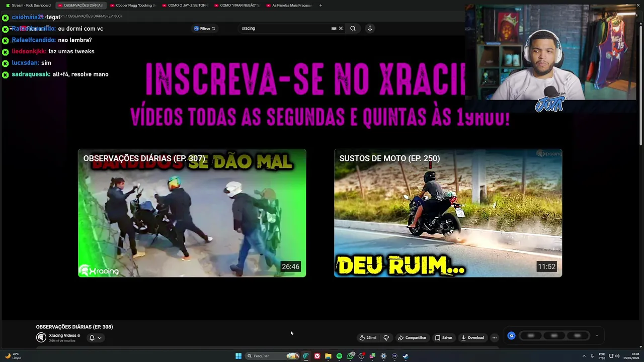Switch to Stream - Kick Dashboard tab
Image resolution: width=644 pixels, height=362 pixels.
click(x=28, y=5)
